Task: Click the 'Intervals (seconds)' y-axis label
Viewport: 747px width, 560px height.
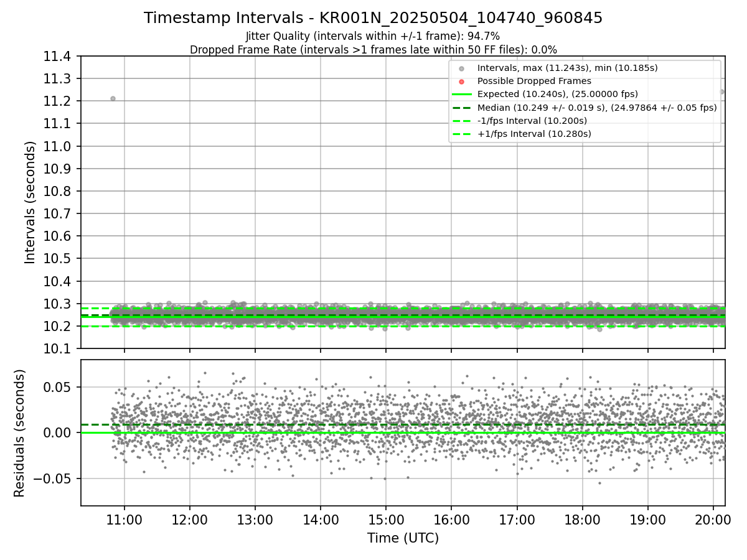Action: 31,202
